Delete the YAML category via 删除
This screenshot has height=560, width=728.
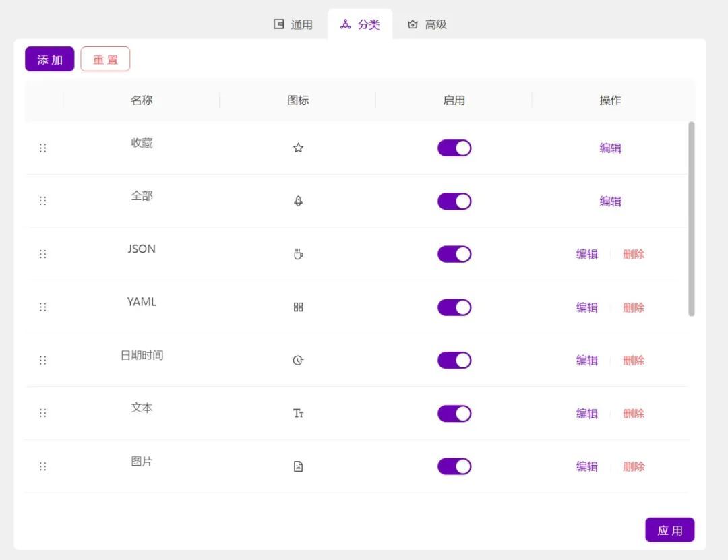[x=634, y=307]
